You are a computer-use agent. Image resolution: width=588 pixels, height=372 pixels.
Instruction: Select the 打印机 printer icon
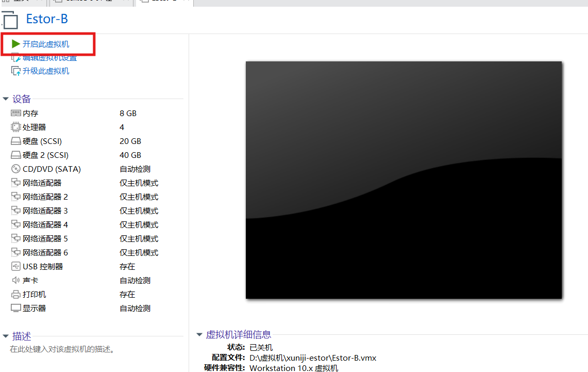[15, 294]
